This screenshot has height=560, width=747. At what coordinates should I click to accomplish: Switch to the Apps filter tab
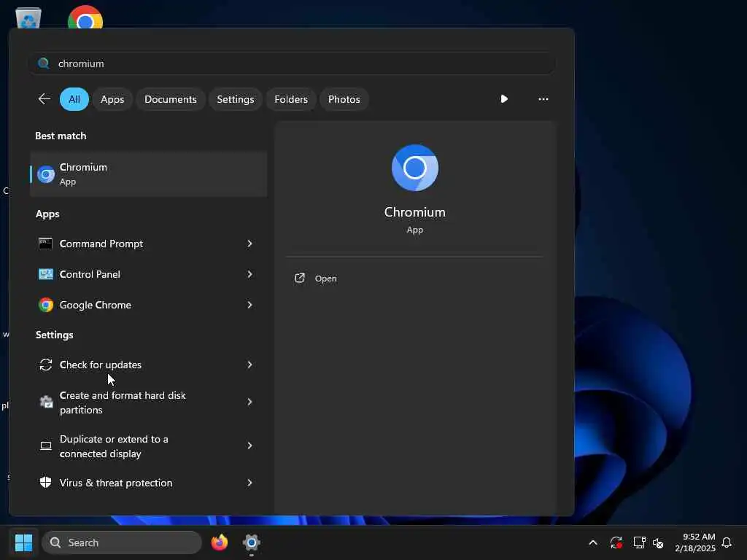pos(112,99)
